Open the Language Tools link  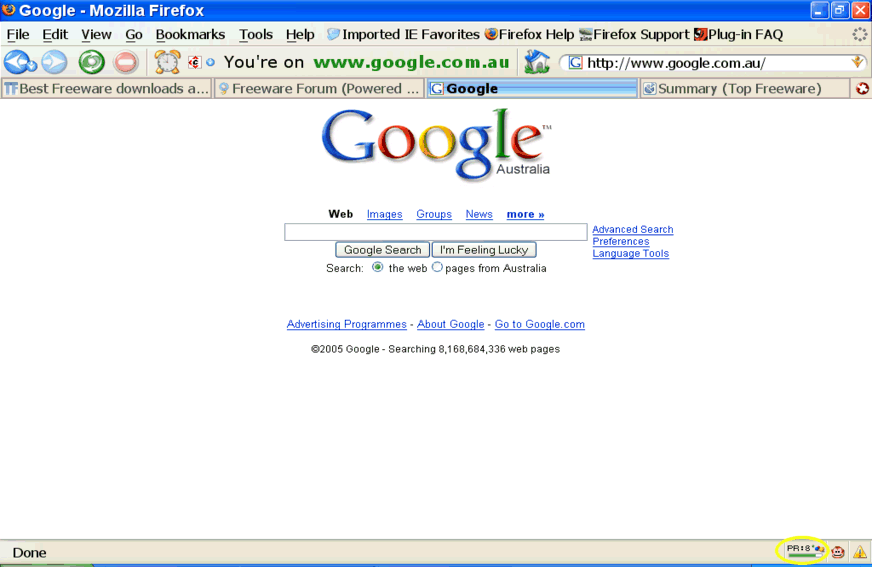coord(630,253)
